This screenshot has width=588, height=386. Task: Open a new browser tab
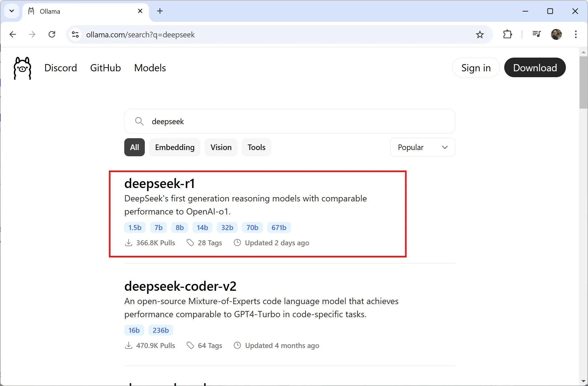[160, 11]
